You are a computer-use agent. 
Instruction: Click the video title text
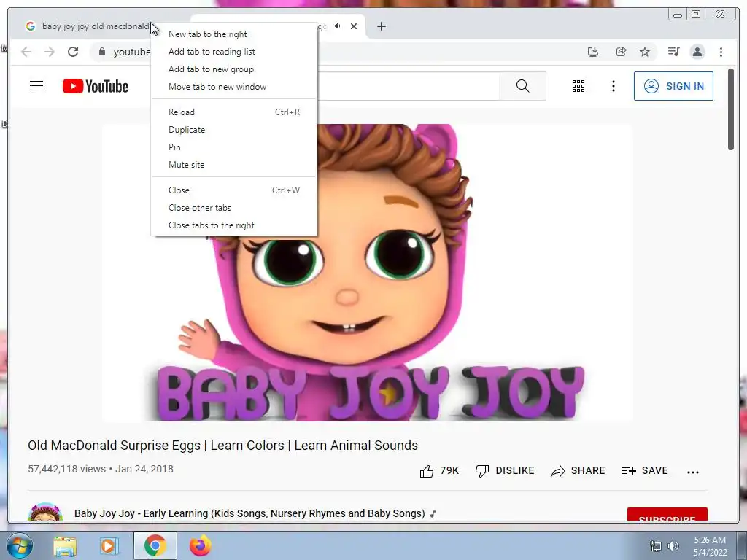coord(223,446)
